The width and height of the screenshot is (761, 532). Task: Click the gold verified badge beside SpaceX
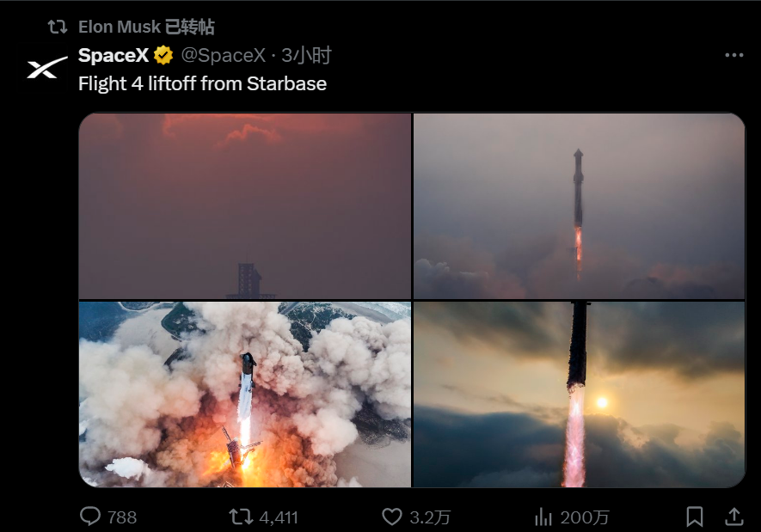coord(163,56)
